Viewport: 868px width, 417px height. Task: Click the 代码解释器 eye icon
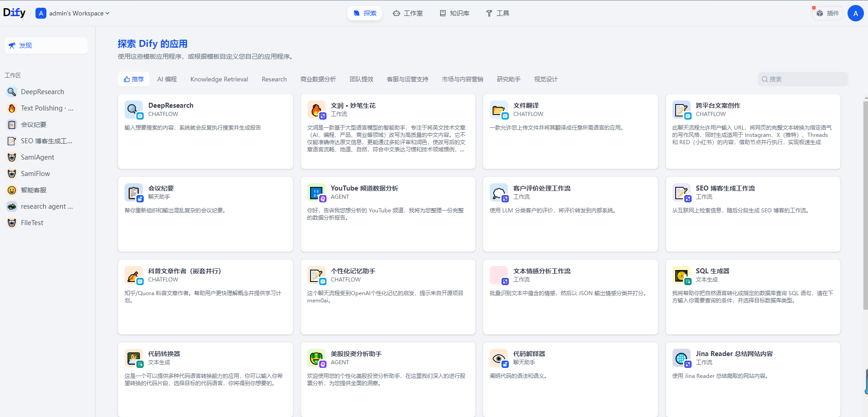[x=498, y=358]
